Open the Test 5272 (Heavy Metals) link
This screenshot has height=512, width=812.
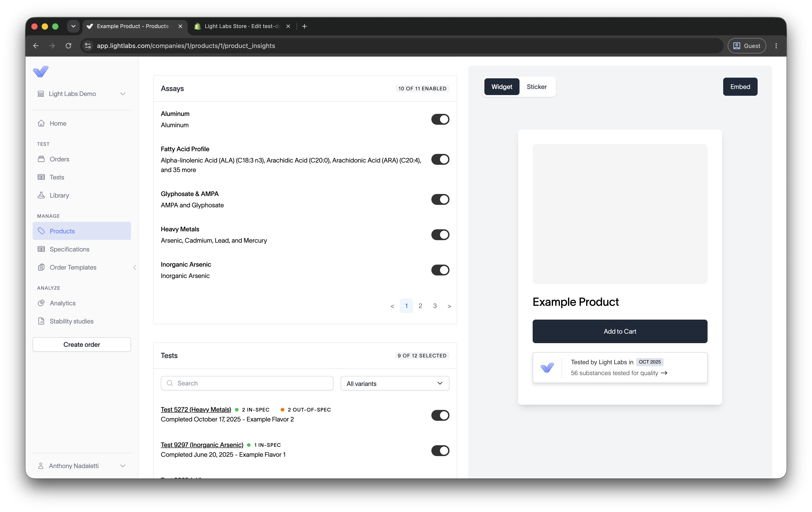point(196,410)
